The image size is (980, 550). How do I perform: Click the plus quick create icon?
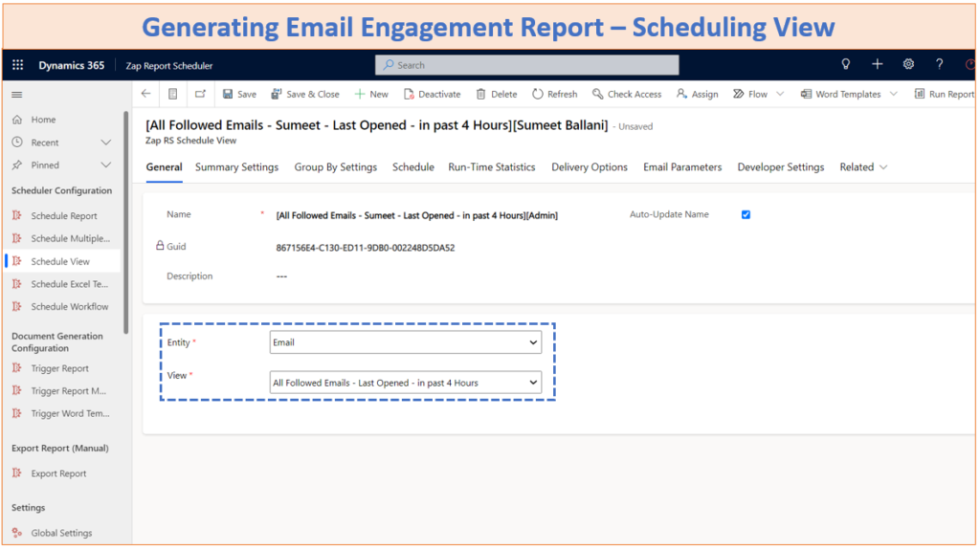877,65
